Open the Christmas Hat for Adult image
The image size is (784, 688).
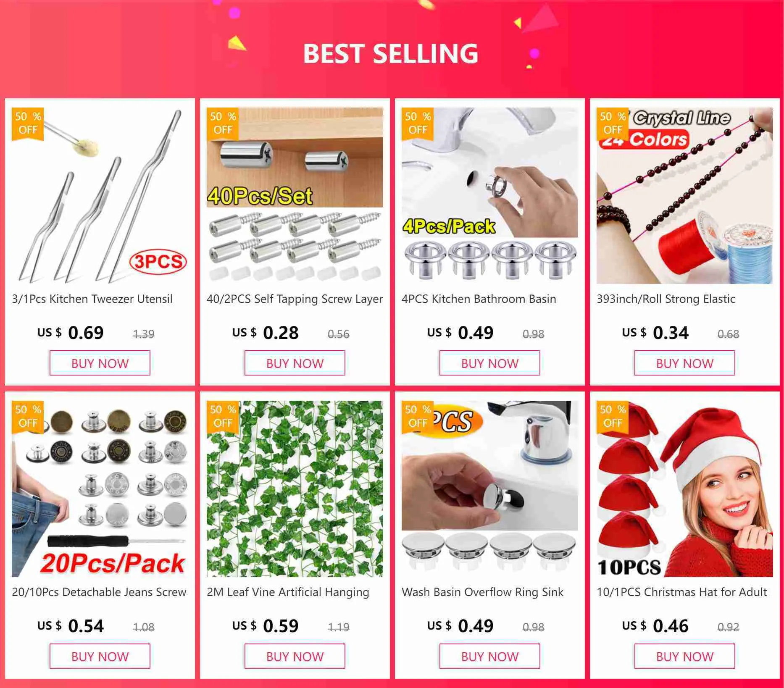685,489
